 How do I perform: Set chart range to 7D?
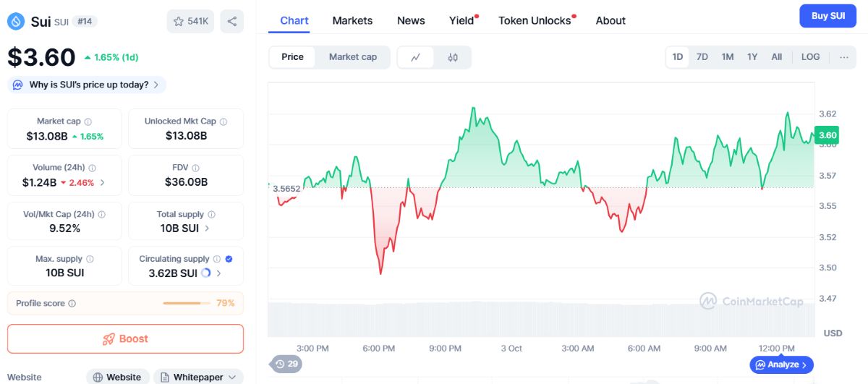(x=702, y=56)
